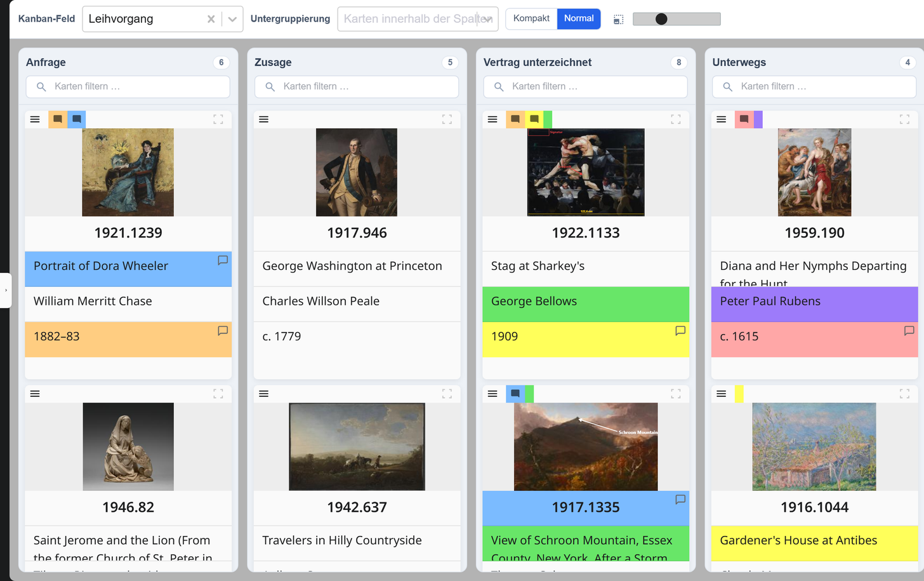
Task: Click orange comment tag on card 1922.1133
Action: point(515,119)
